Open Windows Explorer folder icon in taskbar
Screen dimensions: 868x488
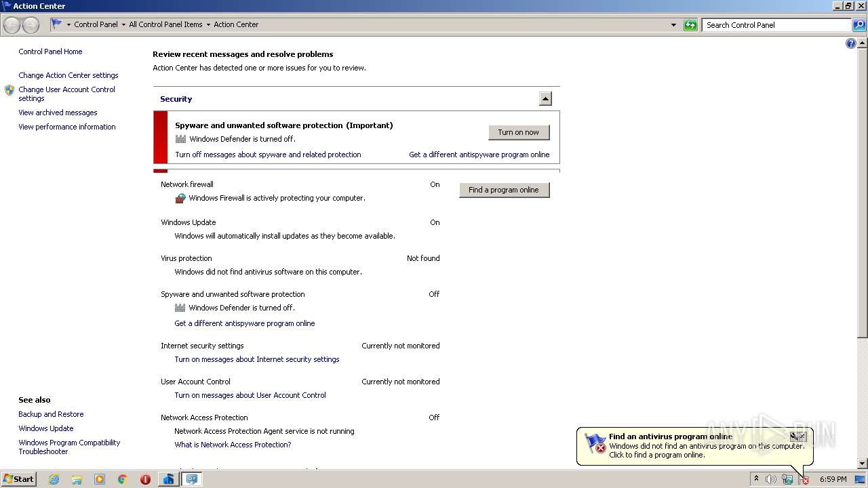click(x=77, y=479)
